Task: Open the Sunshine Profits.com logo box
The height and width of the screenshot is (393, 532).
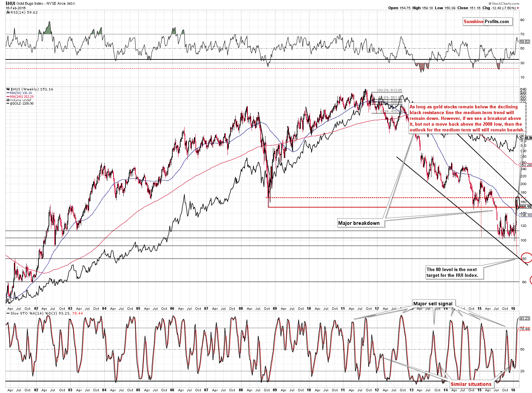Action: pyautogui.click(x=487, y=21)
